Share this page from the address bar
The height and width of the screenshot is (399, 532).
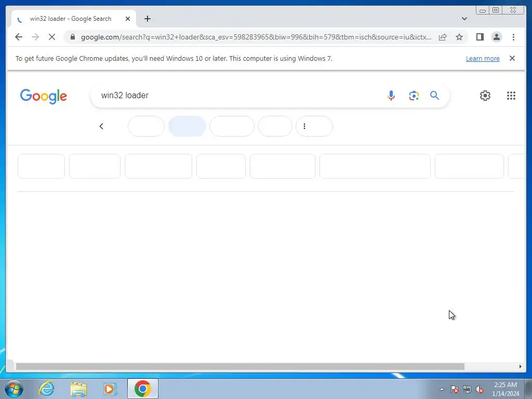(443, 37)
